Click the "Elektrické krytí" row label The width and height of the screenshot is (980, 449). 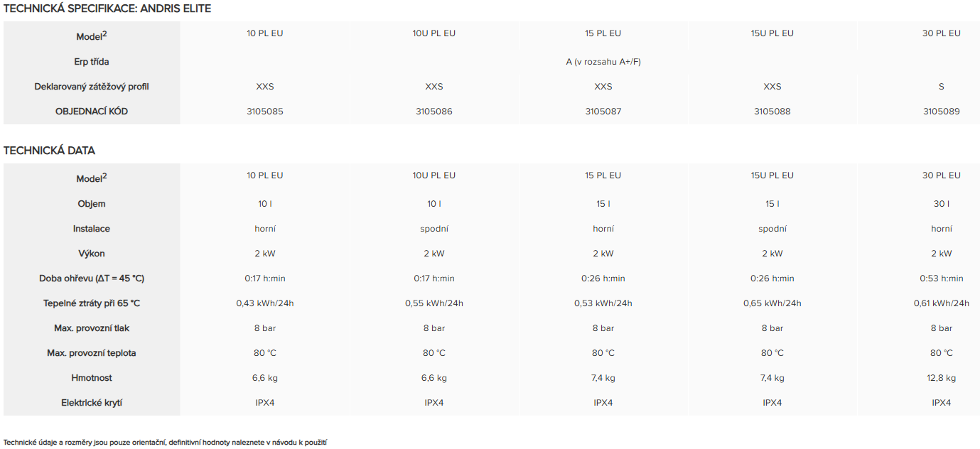pos(92,403)
